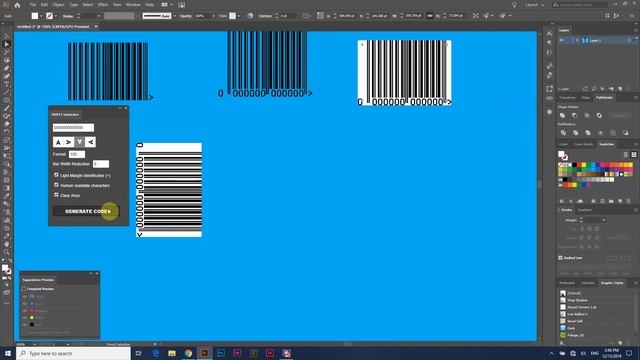The height and width of the screenshot is (360, 640).
Task: Click the Trim pathfinder icon
Action: coord(576,133)
